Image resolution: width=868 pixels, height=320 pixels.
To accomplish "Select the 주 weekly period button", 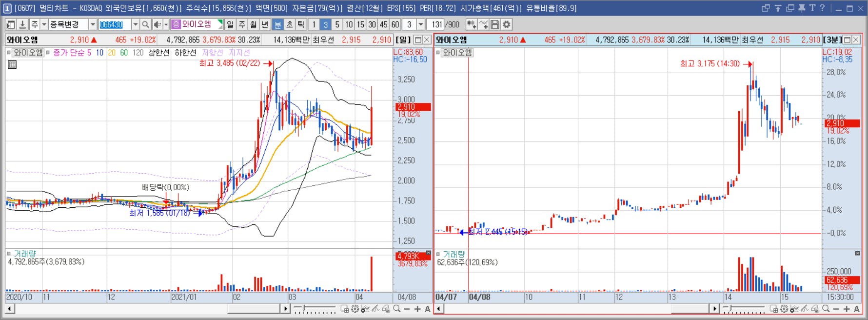I will [242, 24].
